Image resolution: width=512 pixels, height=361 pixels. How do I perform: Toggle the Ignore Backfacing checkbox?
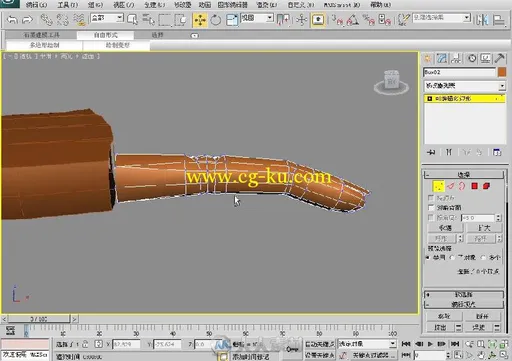431,207
